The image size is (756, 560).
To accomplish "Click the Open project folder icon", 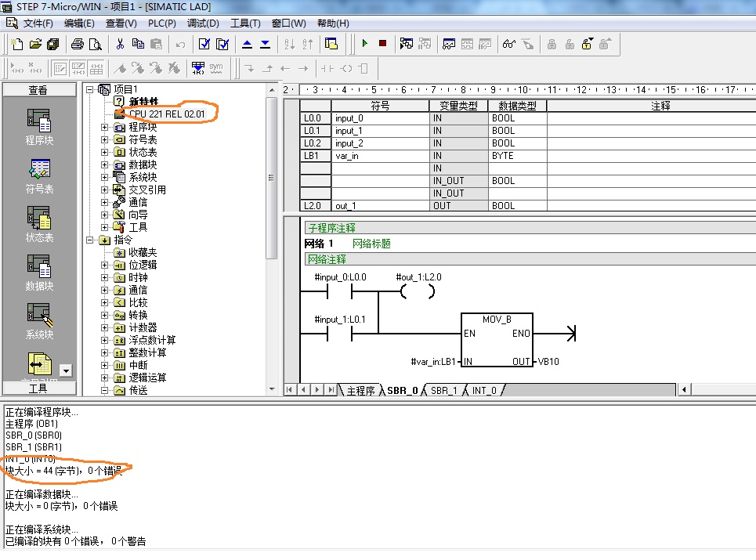I will coord(35,45).
